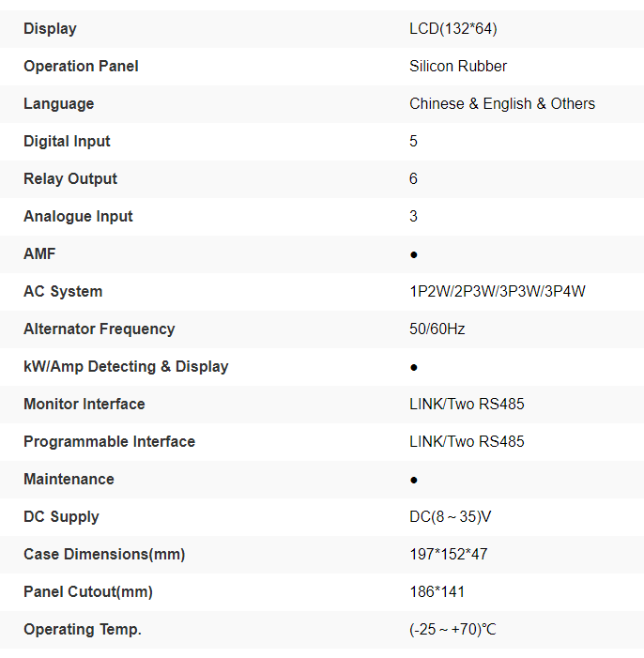Select the Operation Panel label
This screenshot has height=658, width=644.
coord(81,67)
